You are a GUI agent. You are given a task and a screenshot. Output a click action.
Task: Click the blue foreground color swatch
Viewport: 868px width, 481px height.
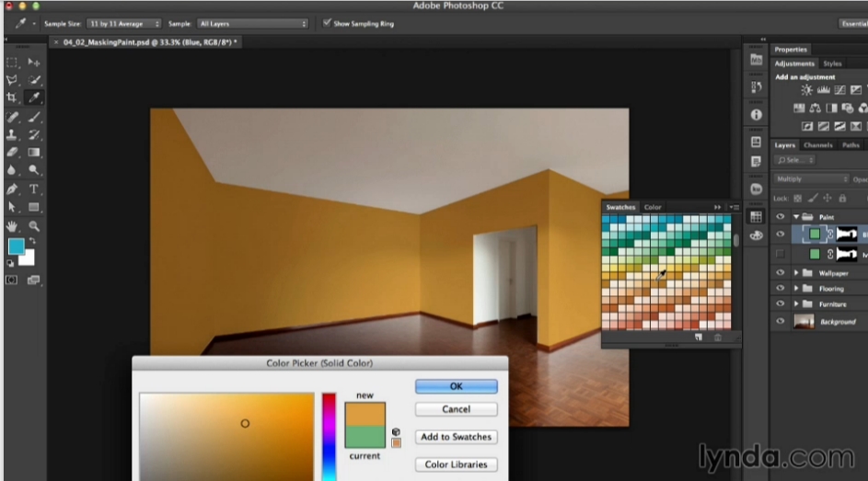click(x=16, y=246)
